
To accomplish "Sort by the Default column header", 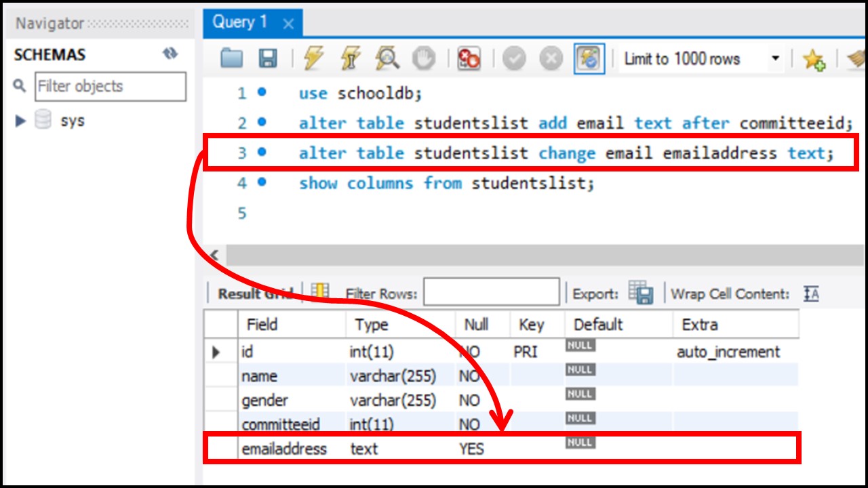I will [x=618, y=325].
